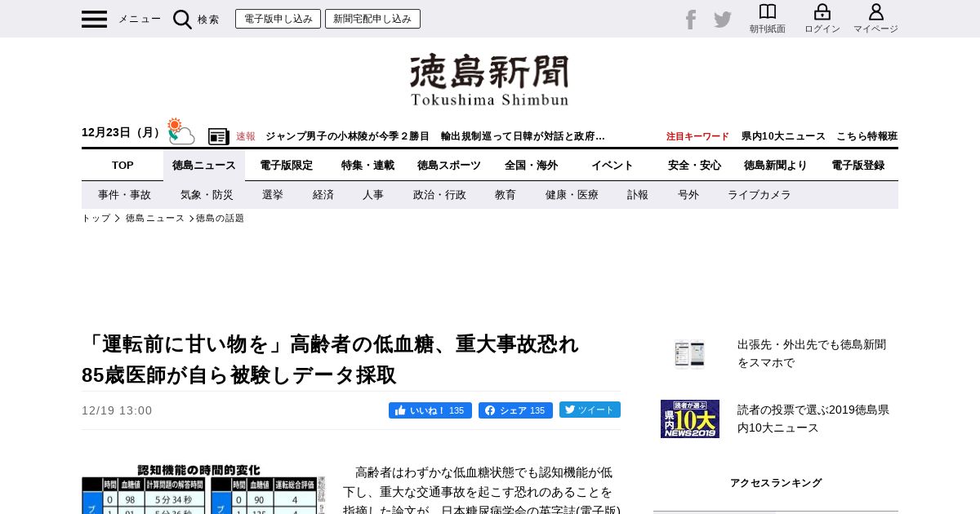Open the 全国・海外 navigation tab
This screenshot has width=980, height=514.
point(531,165)
